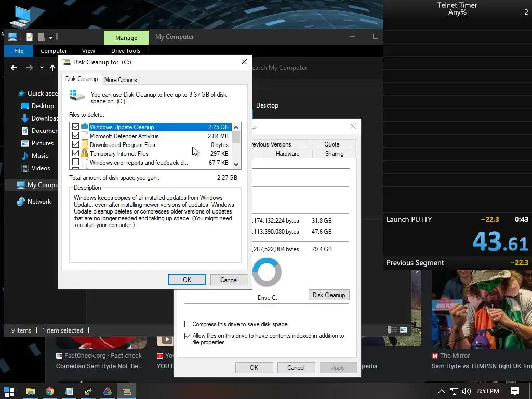532x399 pixels.
Task: Click the New folder icon in Explorer title bar
Action: [41, 37]
